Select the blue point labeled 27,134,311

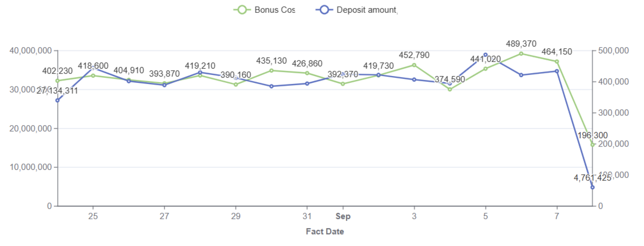(57, 100)
